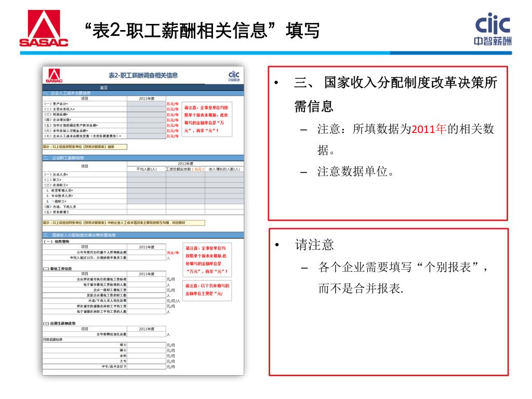Select the row label (三)在岗职工
This screenshot has height=399, width=532.
[x=56, y=185]
